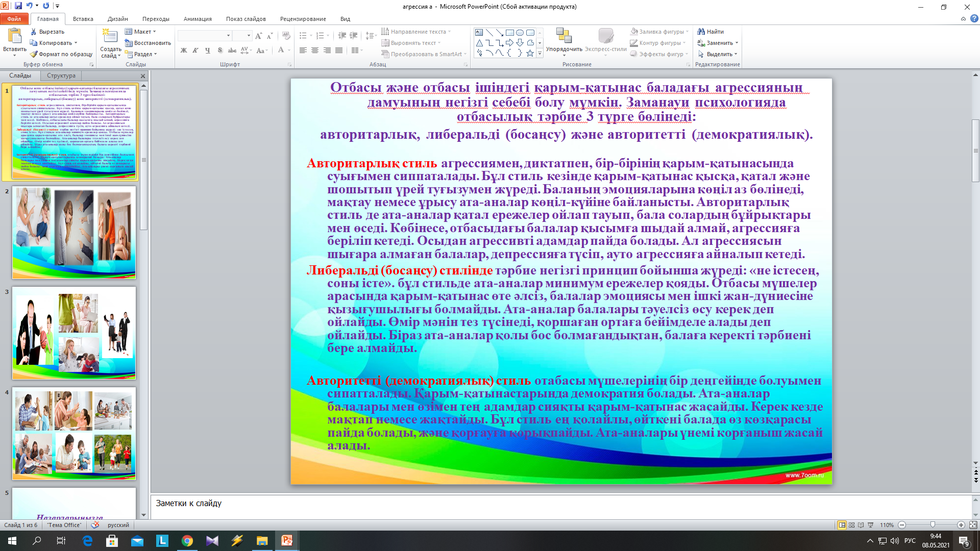This screenshot has height=551, width=980.
Task: Close the slides pane with X
Action: point(143,76)
